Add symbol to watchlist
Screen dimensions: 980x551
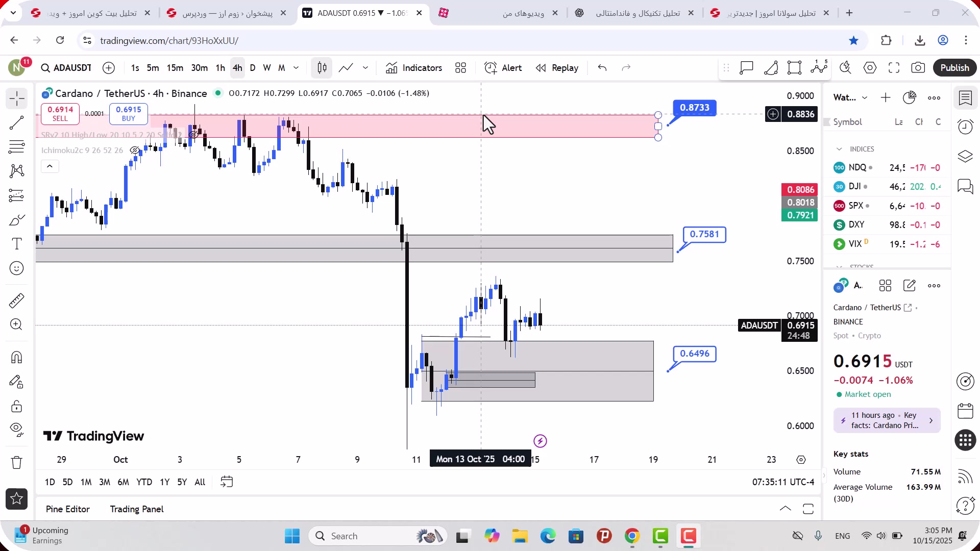pos(886,97)
